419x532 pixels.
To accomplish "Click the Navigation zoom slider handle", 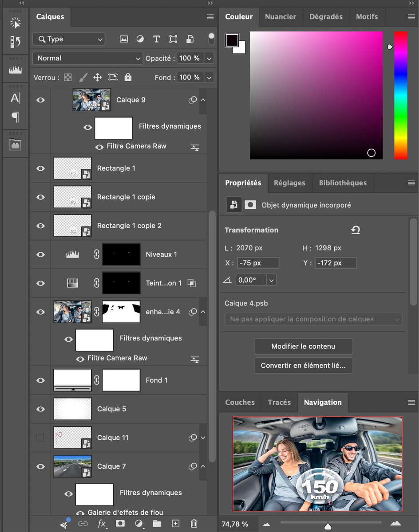I will (x=328, y=526).
